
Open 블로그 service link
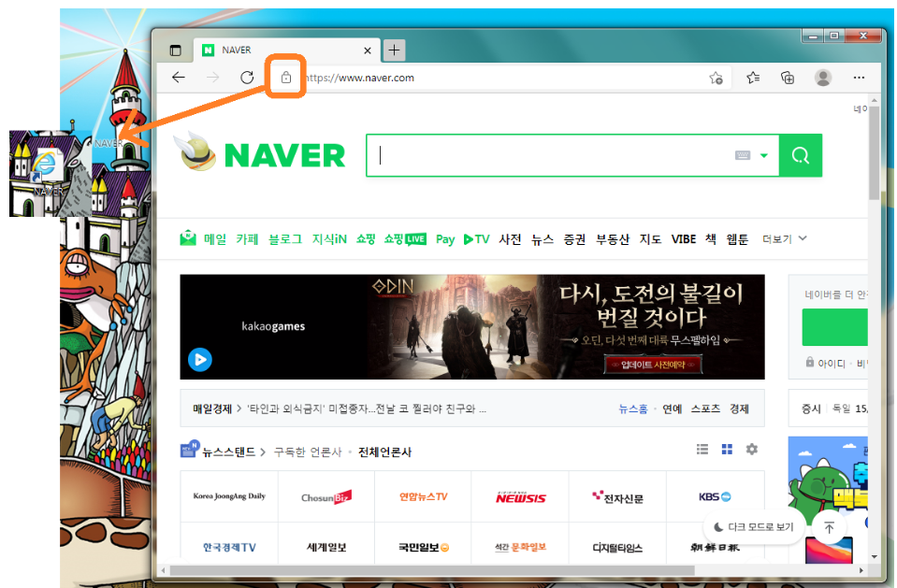pos(285,238)
